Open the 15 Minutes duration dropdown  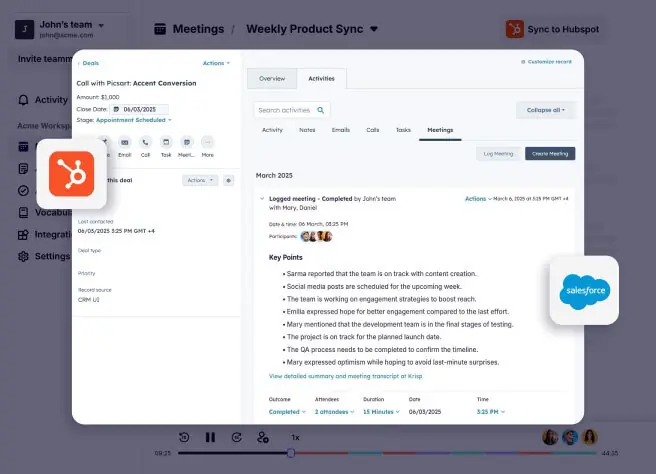[x=381, y=412]
